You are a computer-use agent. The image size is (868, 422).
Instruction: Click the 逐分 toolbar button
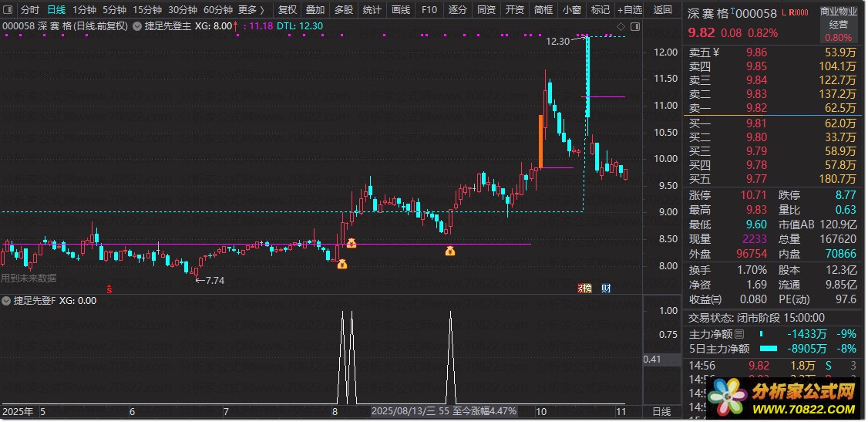(x=458, y=9)
